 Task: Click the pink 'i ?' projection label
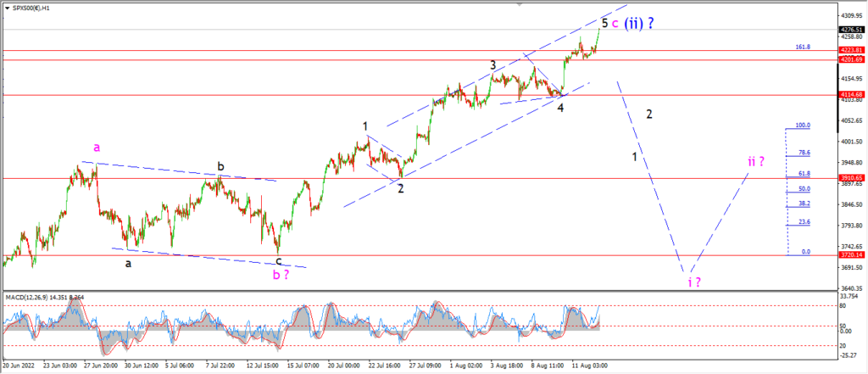[695, 282]
